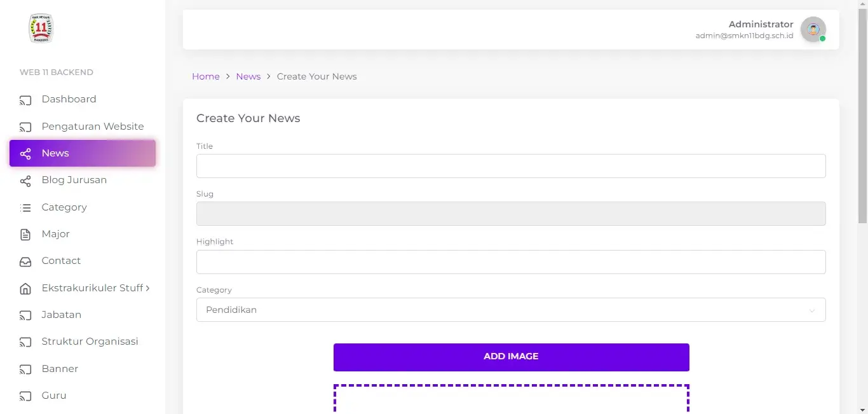Click the ADD IMAGE button
The width and height of the screenshot is (868, 414).
[512, 357]
